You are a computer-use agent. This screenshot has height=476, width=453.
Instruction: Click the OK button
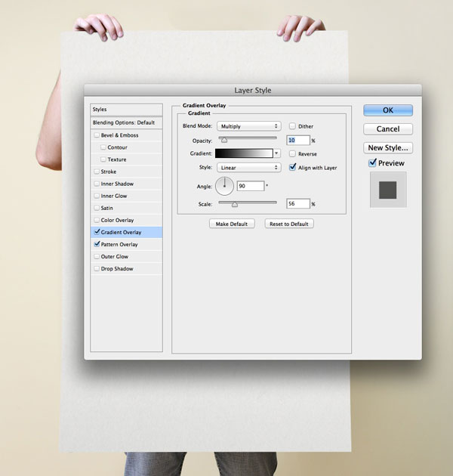coord(388,110)
